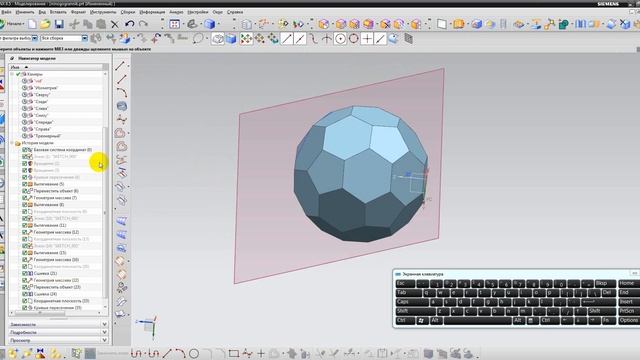Toggle checkbox for Геометрия массива (7)
This screenshot has height=360, width=640.
24,198
